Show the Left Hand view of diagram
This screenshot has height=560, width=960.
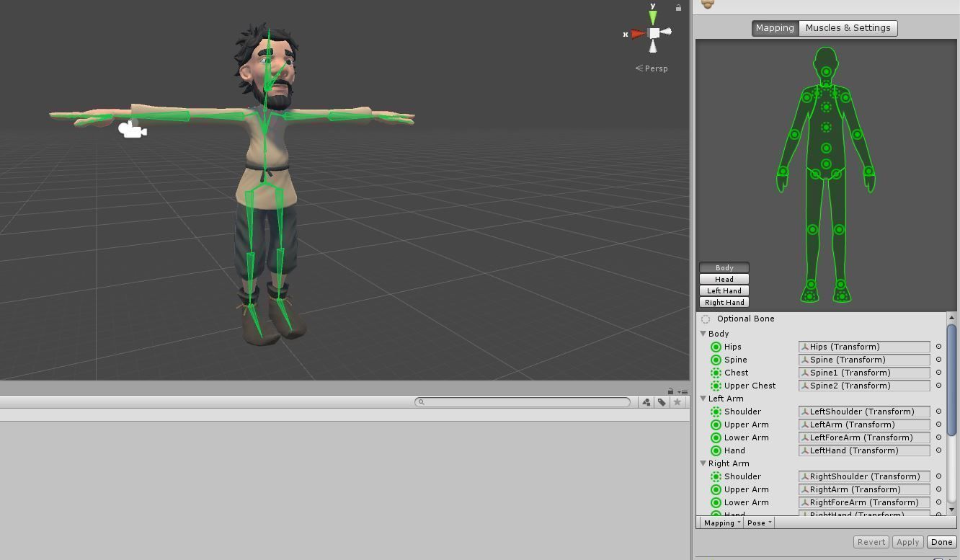point(724,290)
